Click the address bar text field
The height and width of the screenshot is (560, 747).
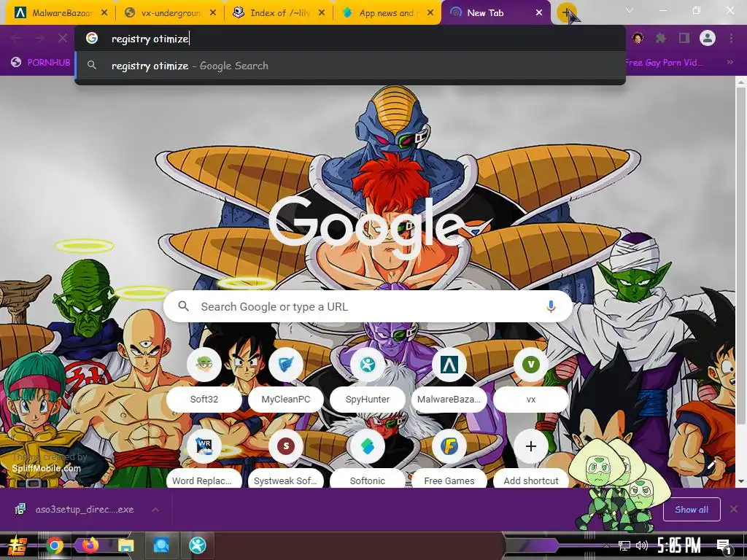[350, 39]
